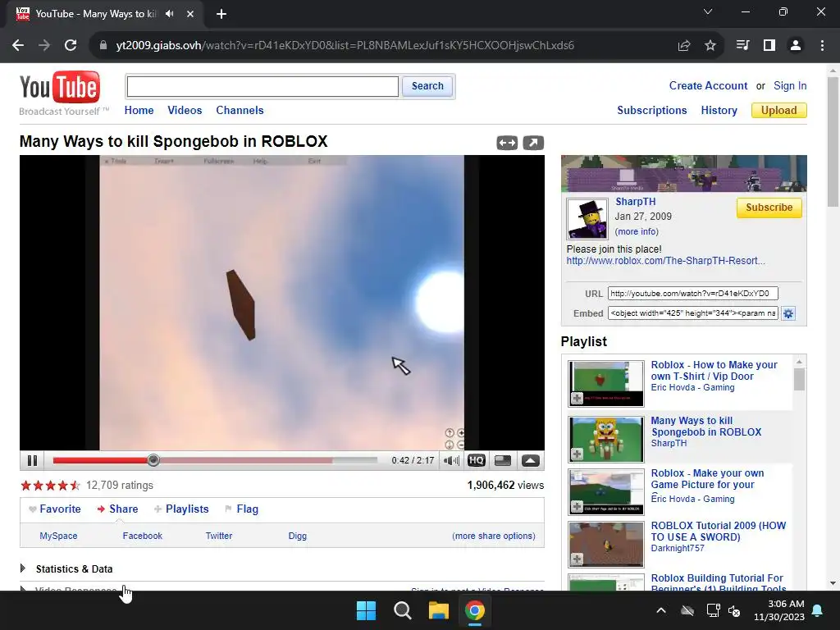Share the video on MySpace
Image resolution: width=840 pixels, height=630 pixels.
[58, 536]
